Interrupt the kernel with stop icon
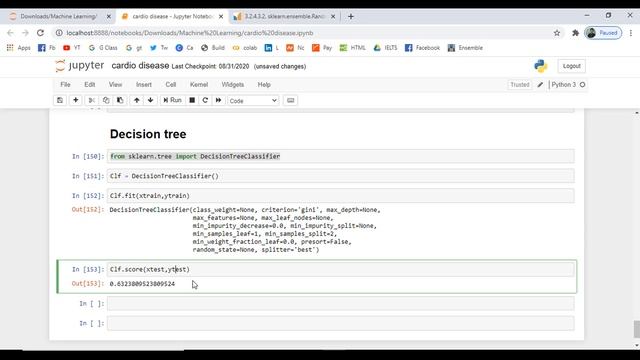Screen dimensions: 640x360 pos(192,100)
